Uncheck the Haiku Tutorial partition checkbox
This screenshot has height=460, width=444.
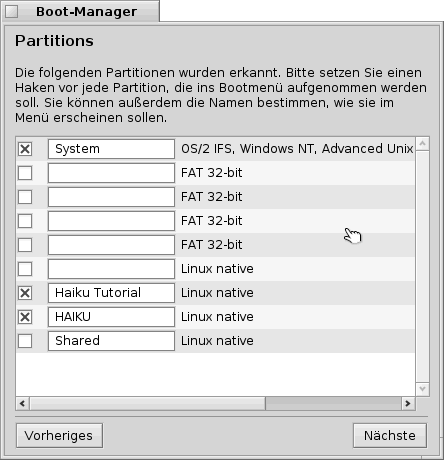(25, 293)
